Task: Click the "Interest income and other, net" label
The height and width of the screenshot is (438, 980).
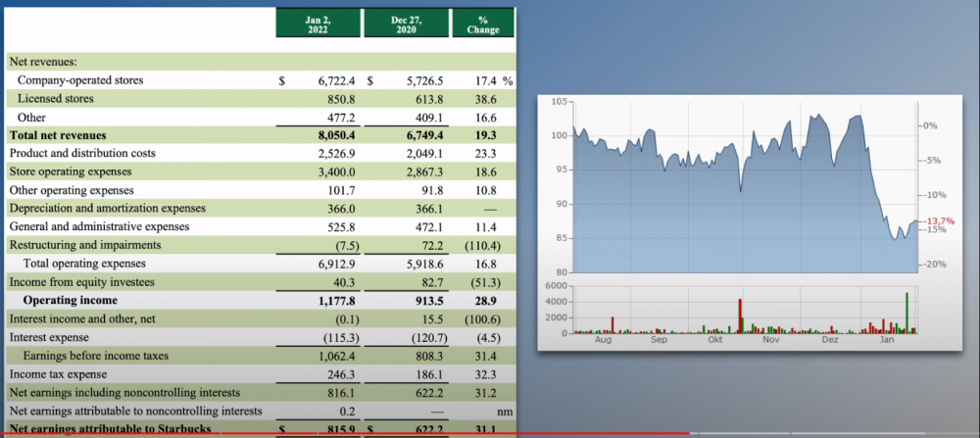Action: point(82,318)
